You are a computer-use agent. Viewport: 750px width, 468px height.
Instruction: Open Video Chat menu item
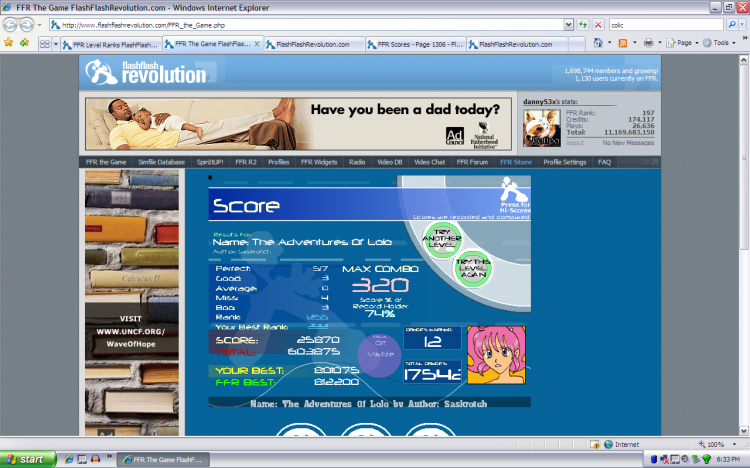tap(429, 162)
